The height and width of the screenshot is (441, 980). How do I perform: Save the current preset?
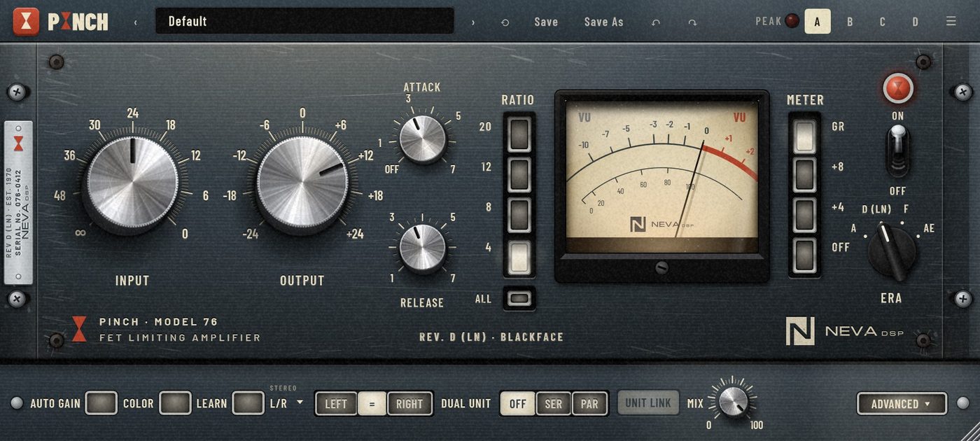point(546,22)
